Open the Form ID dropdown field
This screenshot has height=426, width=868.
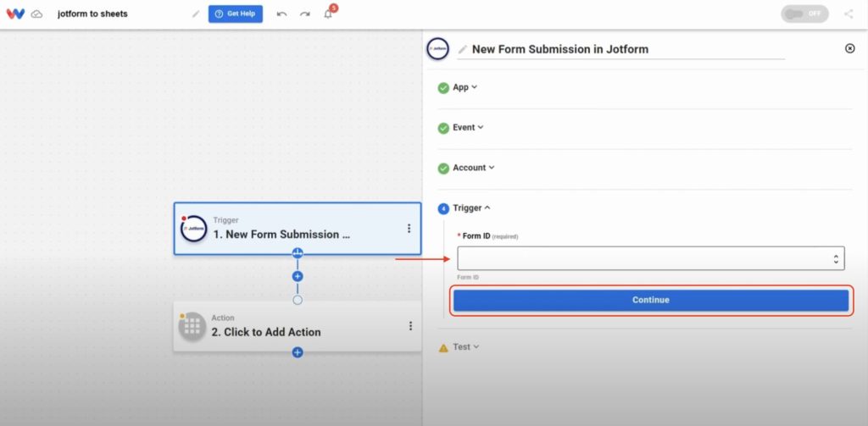pyautogui.click(x=650, y=258)
